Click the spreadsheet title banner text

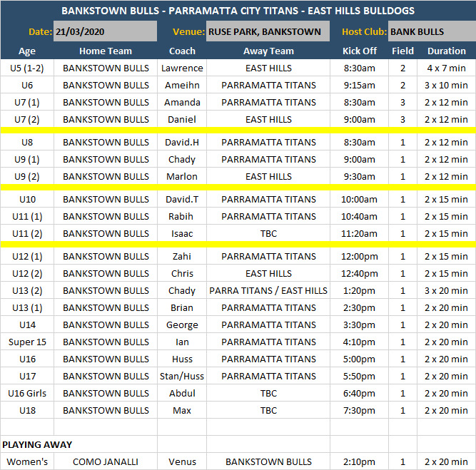pos(238,11)
